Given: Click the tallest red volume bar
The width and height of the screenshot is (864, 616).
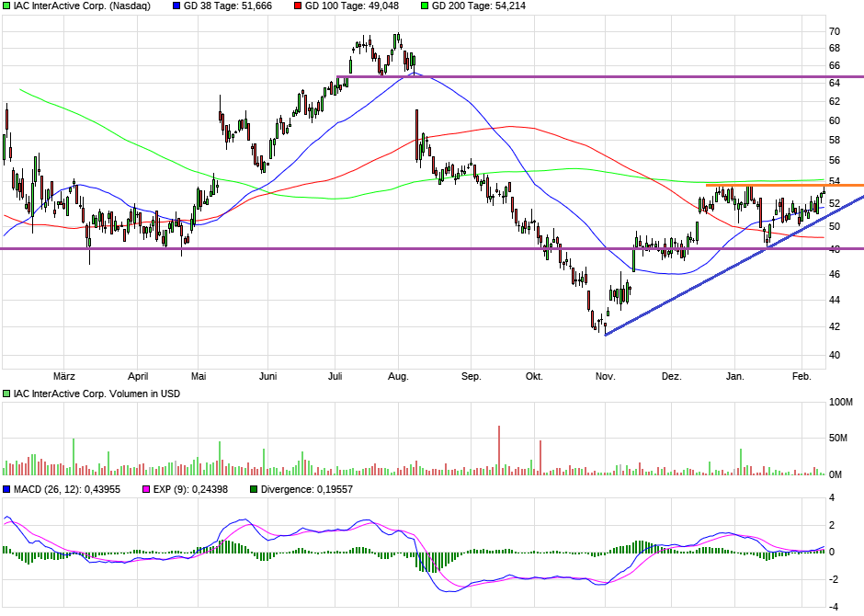Looking at the screenshot, I should 499,450.
